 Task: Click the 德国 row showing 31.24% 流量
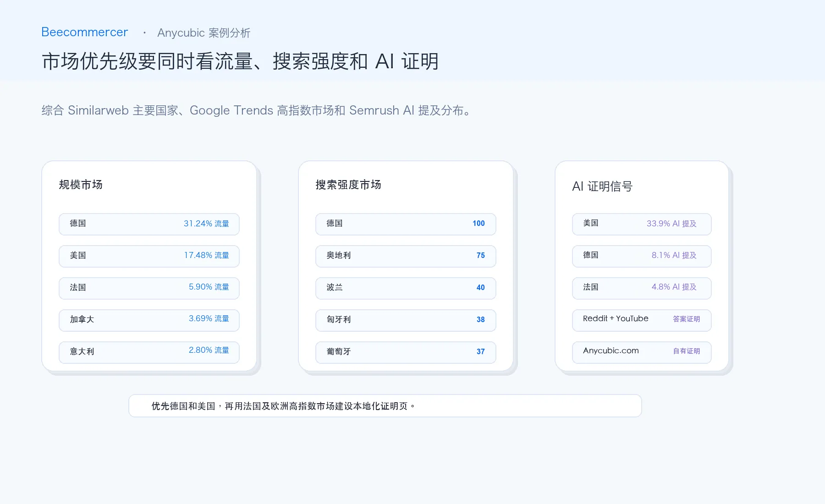(149, 224)
